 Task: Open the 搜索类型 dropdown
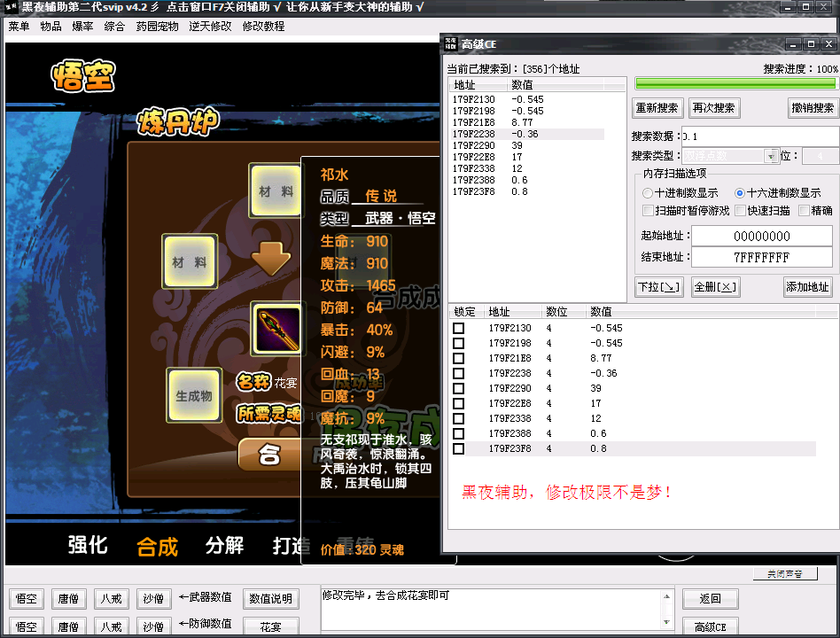point(770,156)
